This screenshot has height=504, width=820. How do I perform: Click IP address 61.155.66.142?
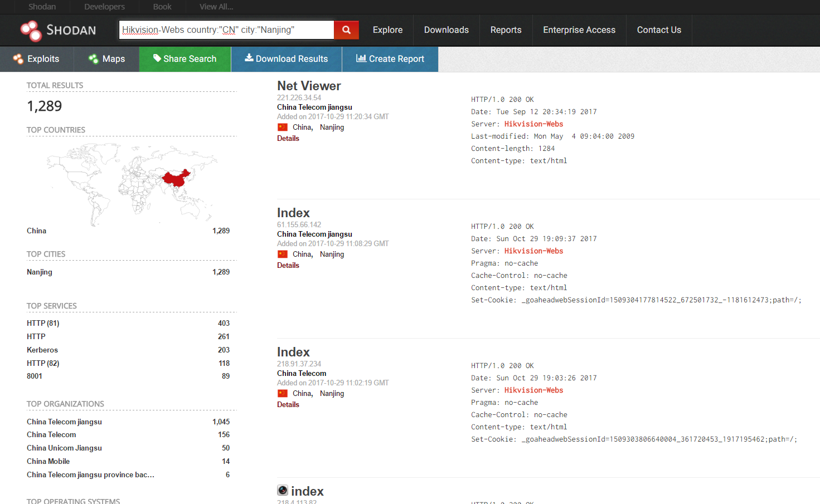(x=299, y=224)
